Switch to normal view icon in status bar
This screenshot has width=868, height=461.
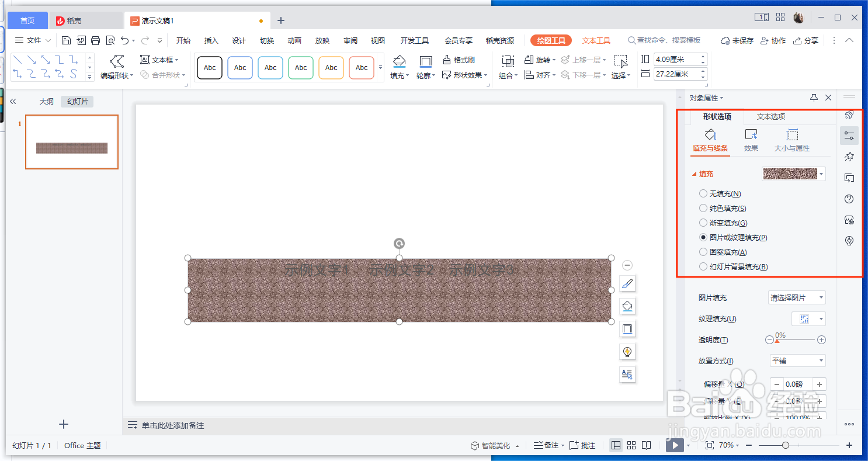(x=616, y=445)
